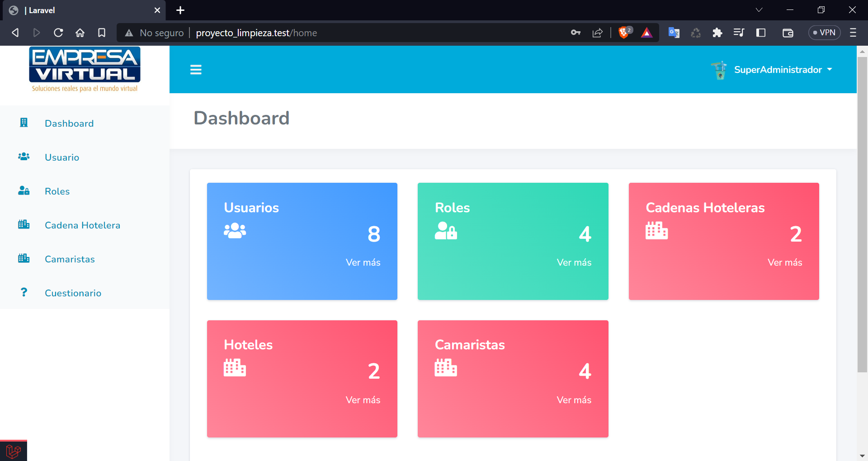Select the Camaristas building icon in sidebar
The height and width of the screenshot is (461, 868).
pos(24,258)
